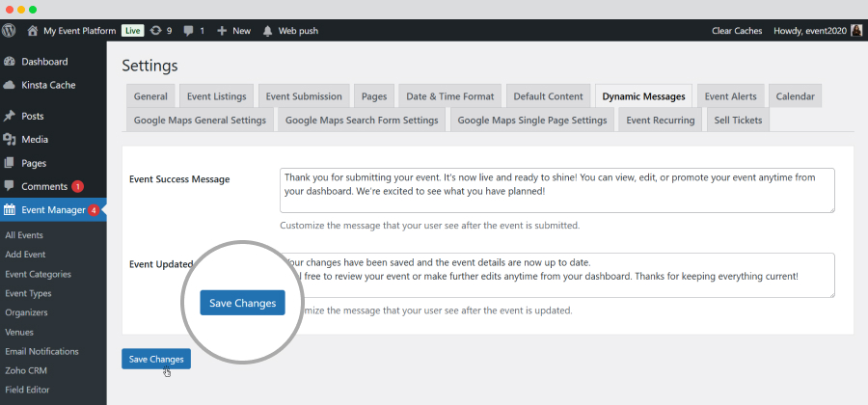Open Event Categories submenu link
Viewport: 868px width, 405px height.
[x=39, y=274]
